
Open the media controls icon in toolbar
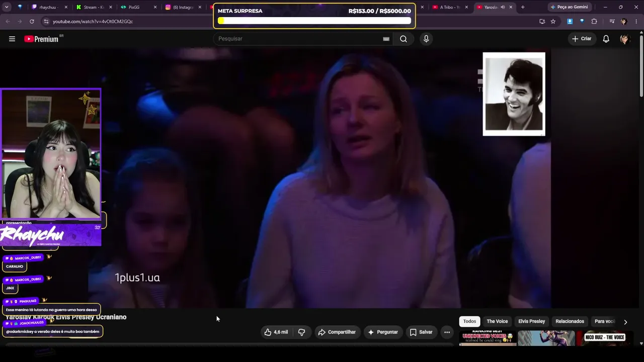point(612,21)
